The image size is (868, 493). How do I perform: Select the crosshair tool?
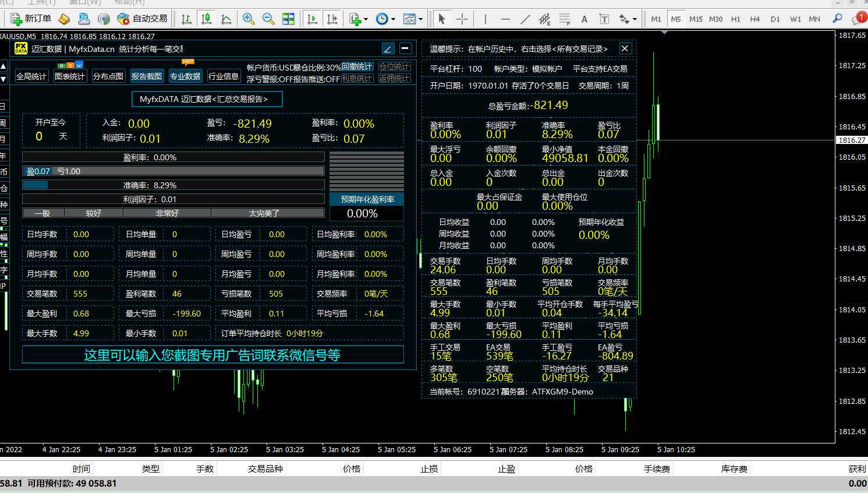tap(462, 19)
